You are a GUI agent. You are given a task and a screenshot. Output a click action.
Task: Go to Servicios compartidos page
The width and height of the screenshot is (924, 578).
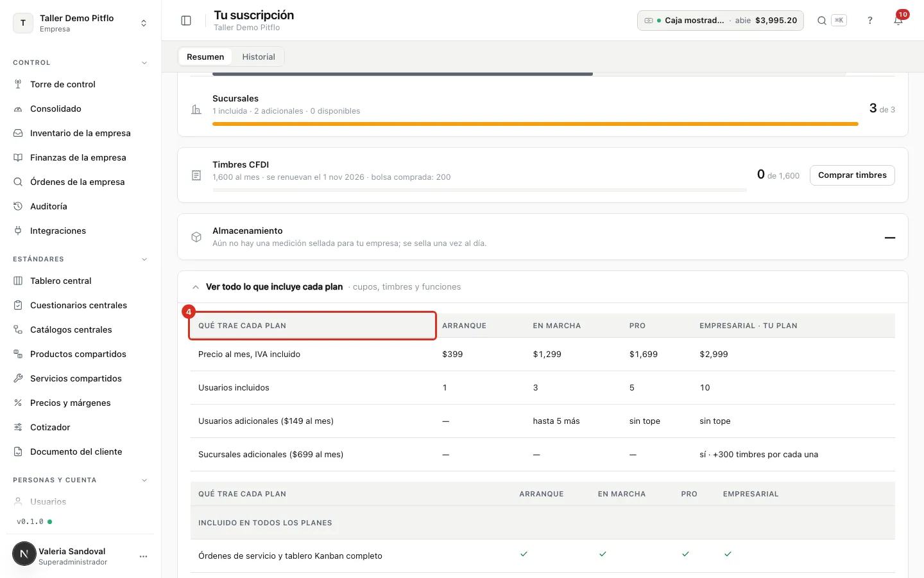point(76,378)
